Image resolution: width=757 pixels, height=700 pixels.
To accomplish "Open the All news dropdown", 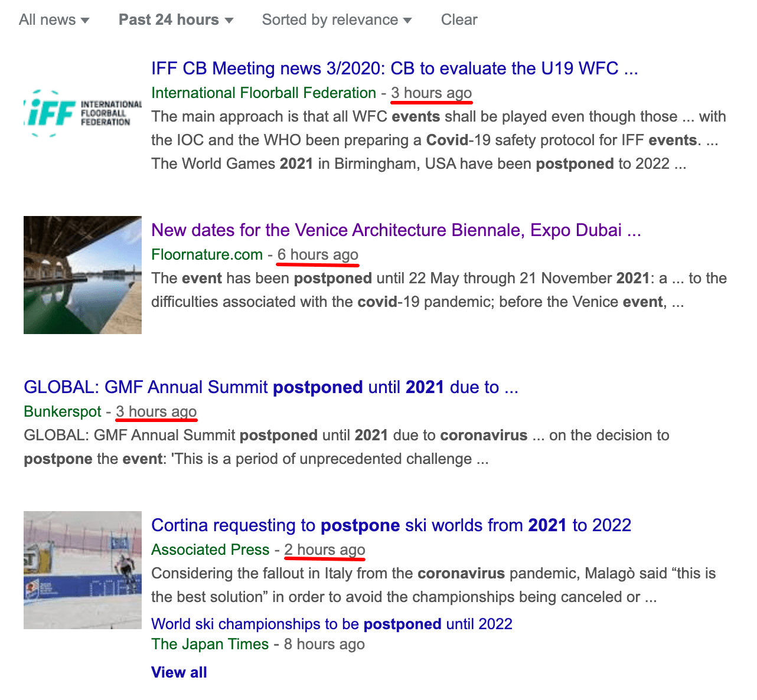I will (54, 19).
